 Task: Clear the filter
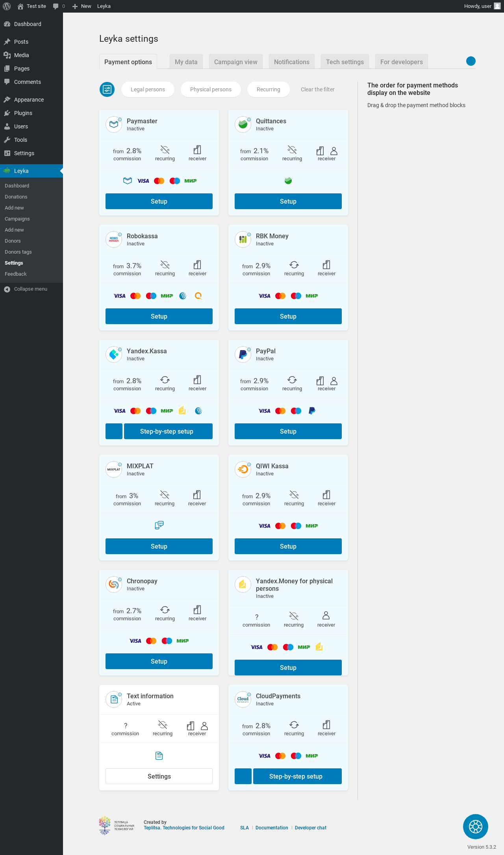318,89
